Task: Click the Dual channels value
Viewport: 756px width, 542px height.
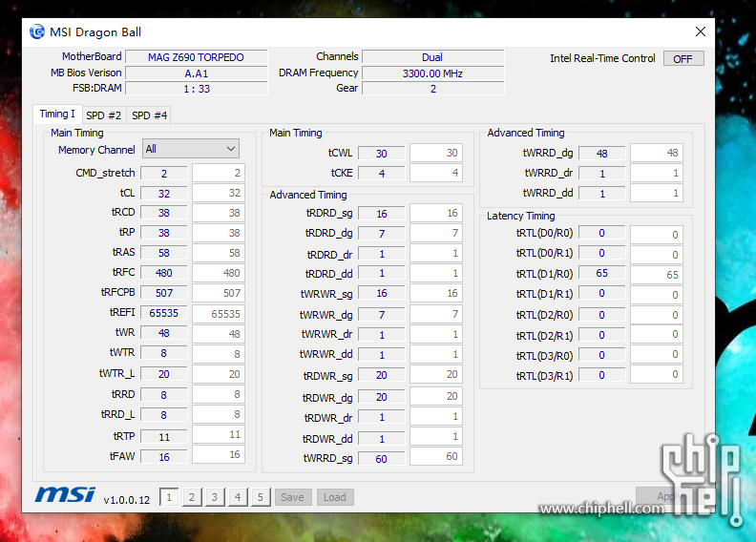Action: click(x=433, y=57)
